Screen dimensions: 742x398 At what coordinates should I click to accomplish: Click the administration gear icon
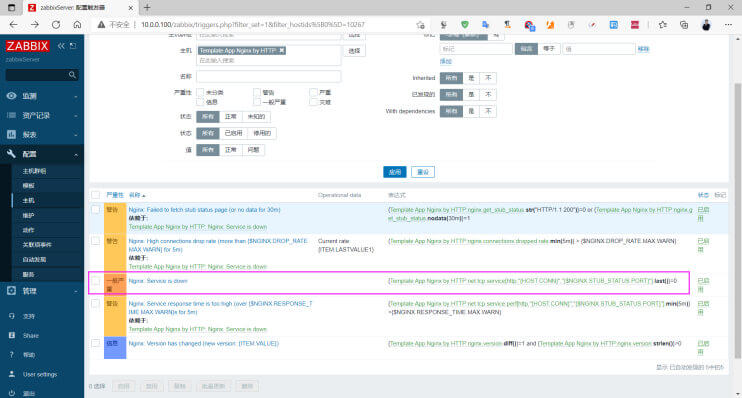tap(11, 291)
